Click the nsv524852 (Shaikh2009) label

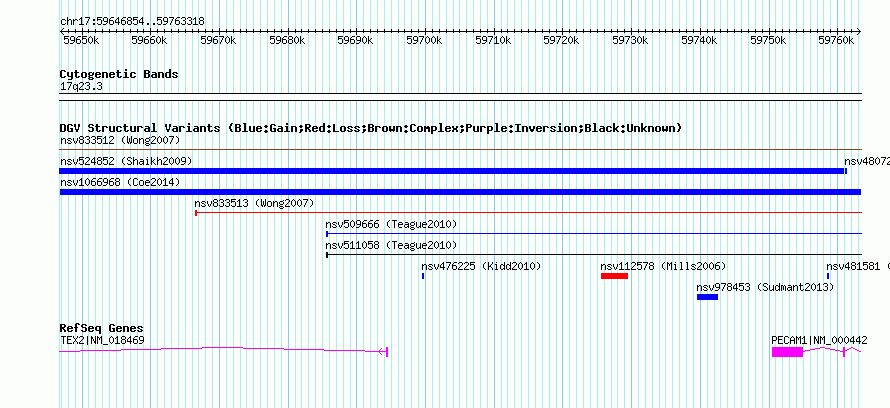point(126,161)
